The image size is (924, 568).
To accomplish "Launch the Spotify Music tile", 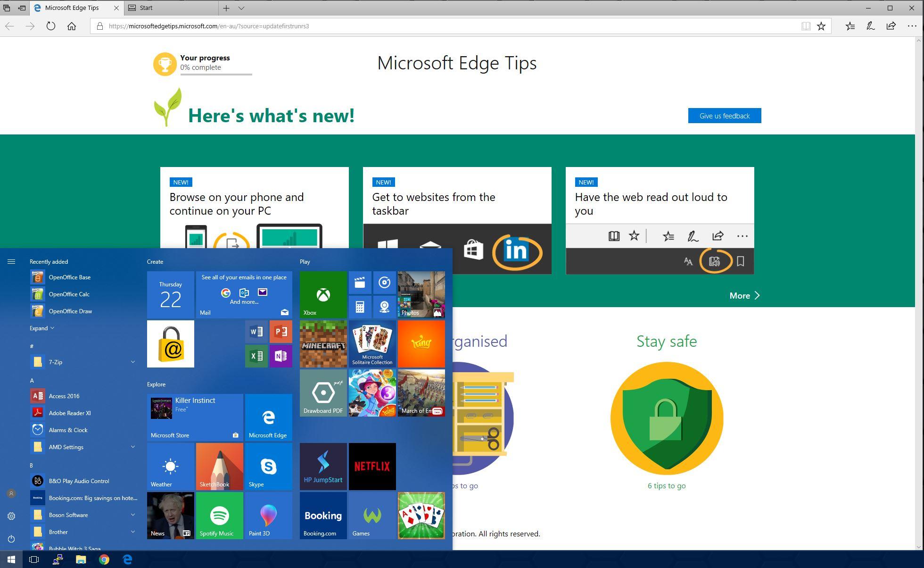I will 219,515.
